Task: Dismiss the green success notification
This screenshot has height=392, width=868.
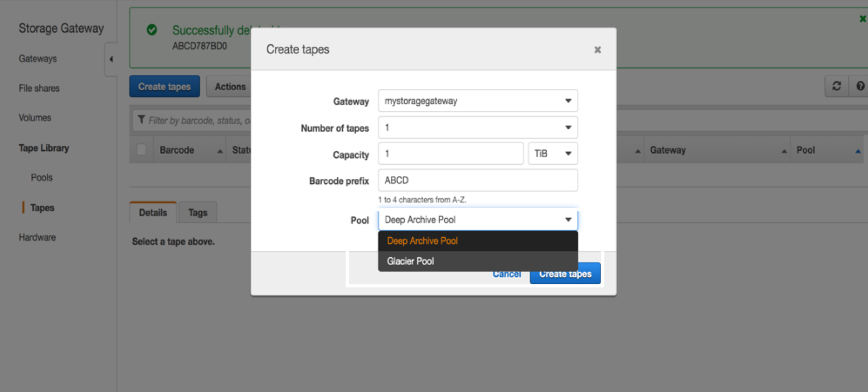Action: point(863,18)
